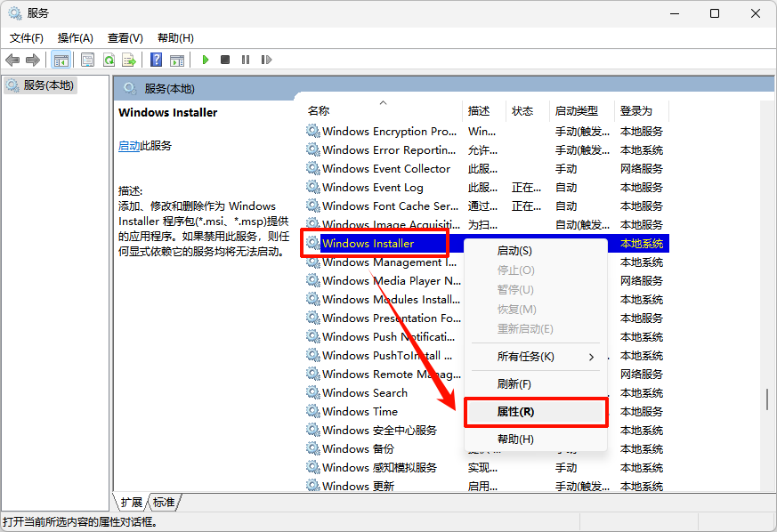Click the Restart Service toolbar icon

point(267,60)
